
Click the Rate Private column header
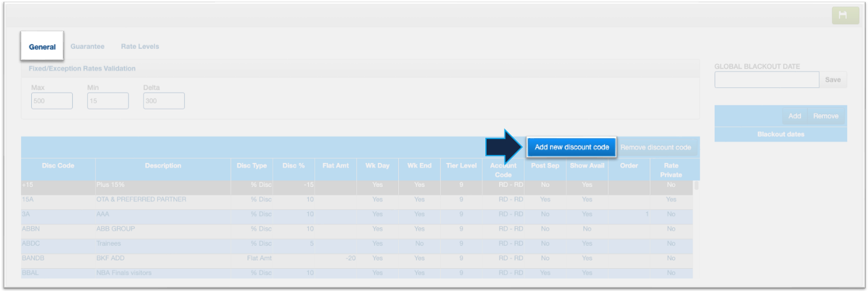pyautogui.click(x=671, y=170)
